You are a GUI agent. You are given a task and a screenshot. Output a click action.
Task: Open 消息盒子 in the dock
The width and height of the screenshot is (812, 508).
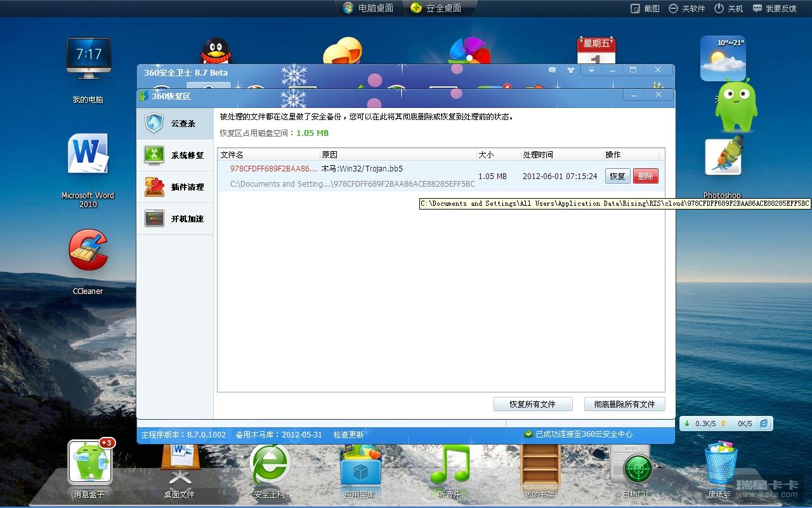[89, 469]
